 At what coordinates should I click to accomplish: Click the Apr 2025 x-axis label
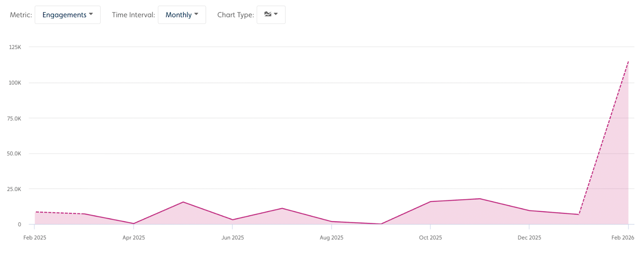point(134,238)
